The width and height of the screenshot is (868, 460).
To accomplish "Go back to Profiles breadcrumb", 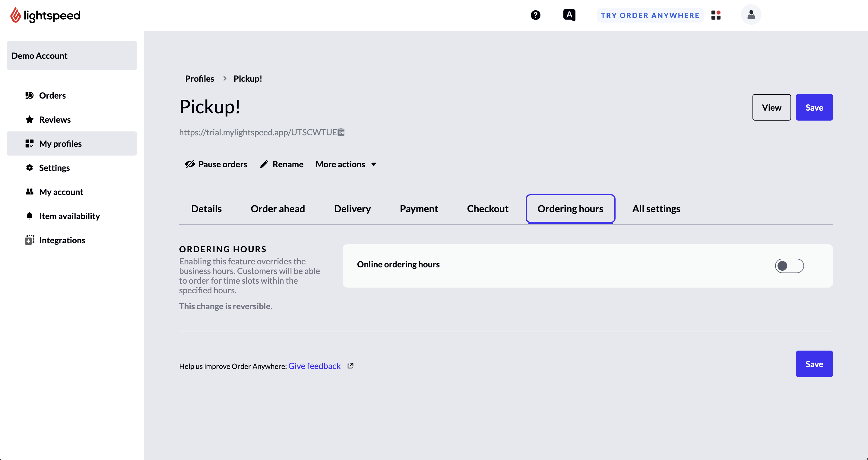I will coord(199,78).
